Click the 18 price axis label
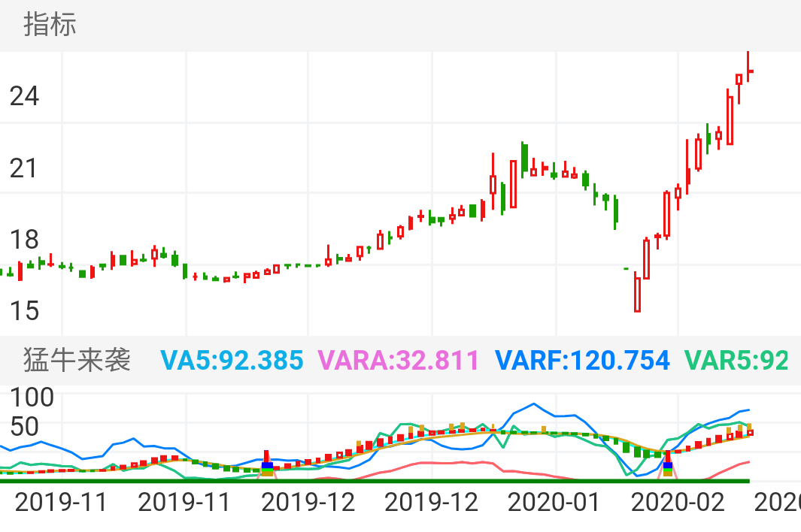The height and width of the screenshot is (532, 801). [x=24, y=240]
